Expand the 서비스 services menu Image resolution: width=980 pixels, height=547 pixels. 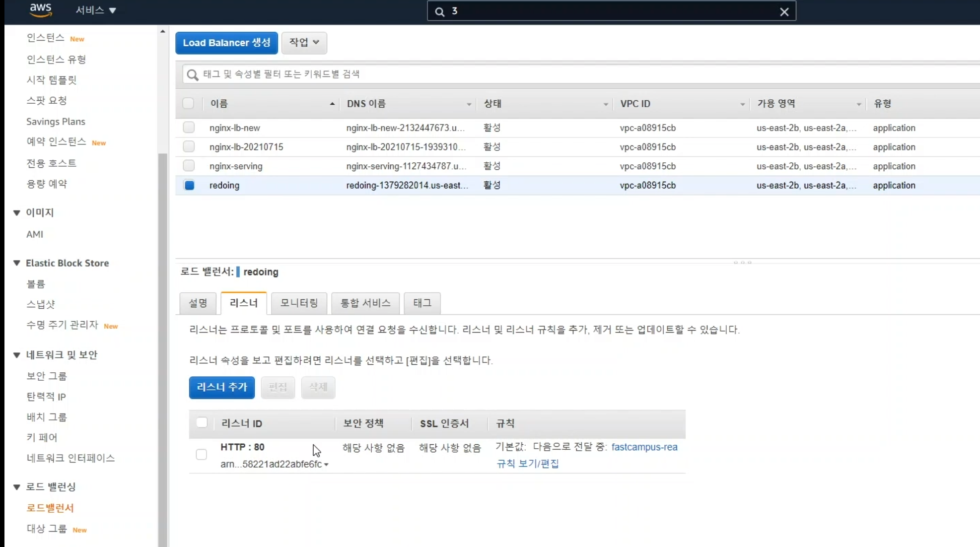click(95, 10)
